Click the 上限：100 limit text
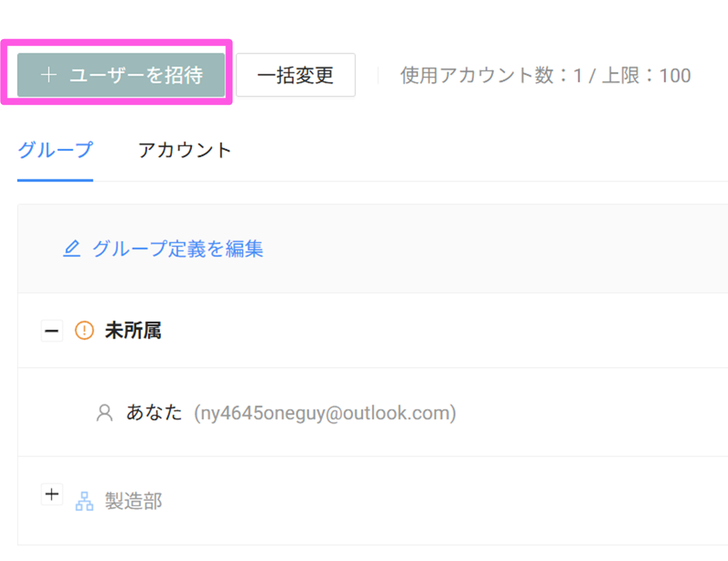Screen dimensions: 728x561 click(646, 75)
